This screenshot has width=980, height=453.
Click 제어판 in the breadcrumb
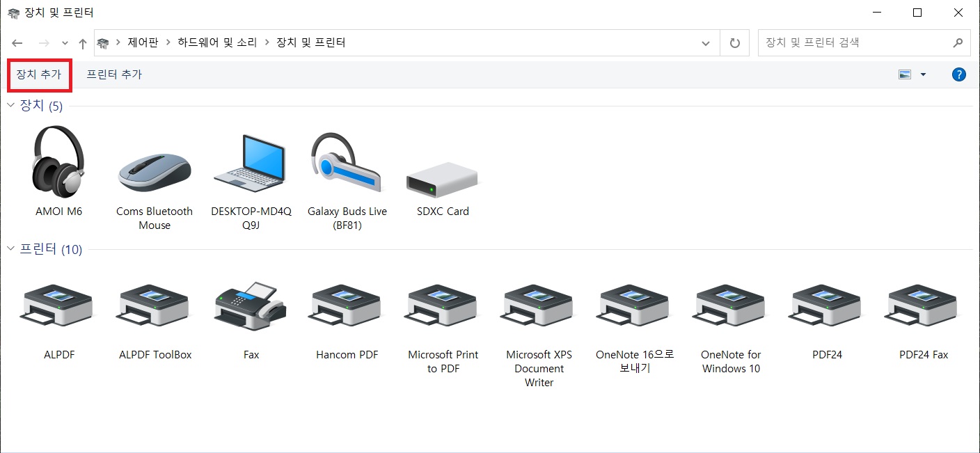[143, 43]
